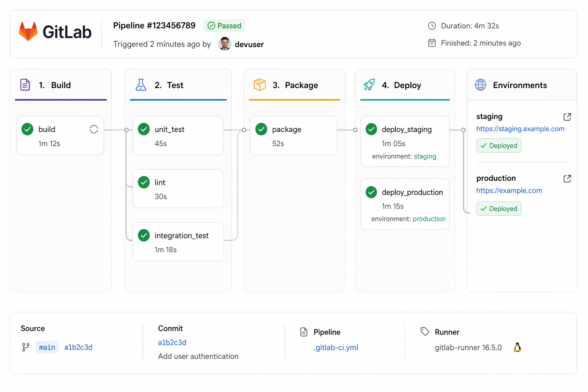588x392 pixels.
Task: Click the calendar icon beside Finished
Action: [x=432, y=43]
